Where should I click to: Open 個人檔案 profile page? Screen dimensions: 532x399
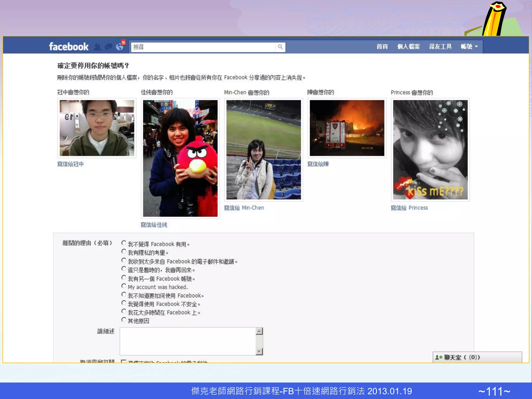[x=408, y=46]
